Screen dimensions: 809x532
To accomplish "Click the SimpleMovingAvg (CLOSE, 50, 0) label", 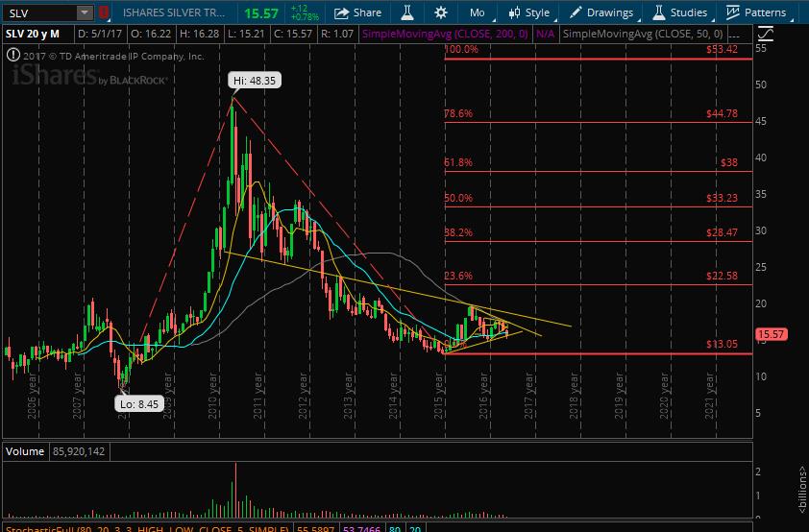I will coord(643,34).
